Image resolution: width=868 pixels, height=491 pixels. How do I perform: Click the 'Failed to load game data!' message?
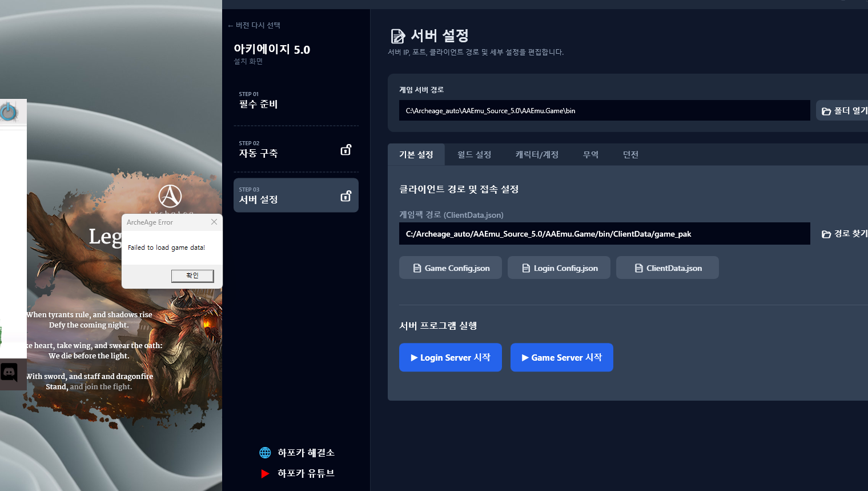(x=166, y=248)
